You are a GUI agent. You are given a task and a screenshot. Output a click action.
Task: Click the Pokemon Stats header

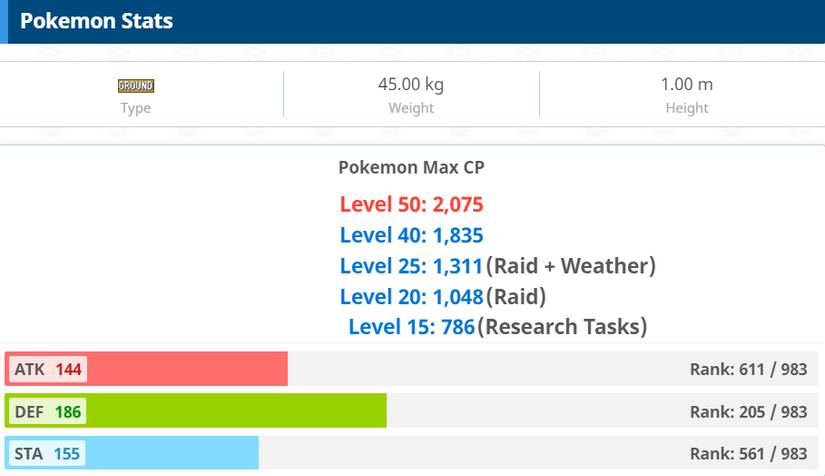(96, 21)
